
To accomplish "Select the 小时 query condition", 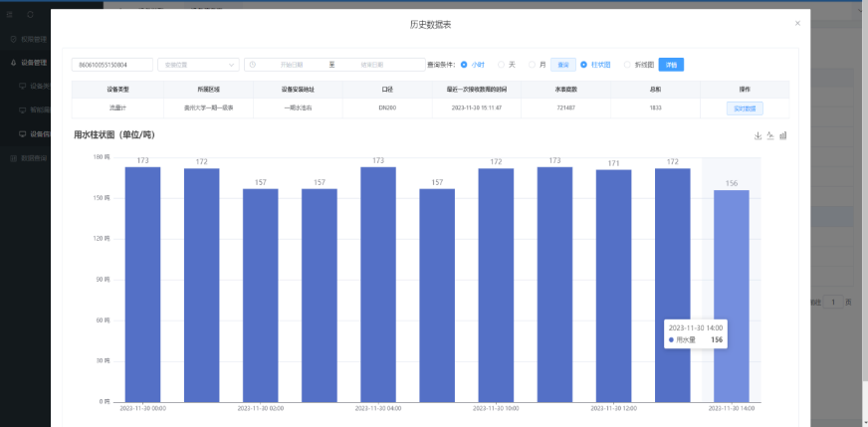I will 464,65.
